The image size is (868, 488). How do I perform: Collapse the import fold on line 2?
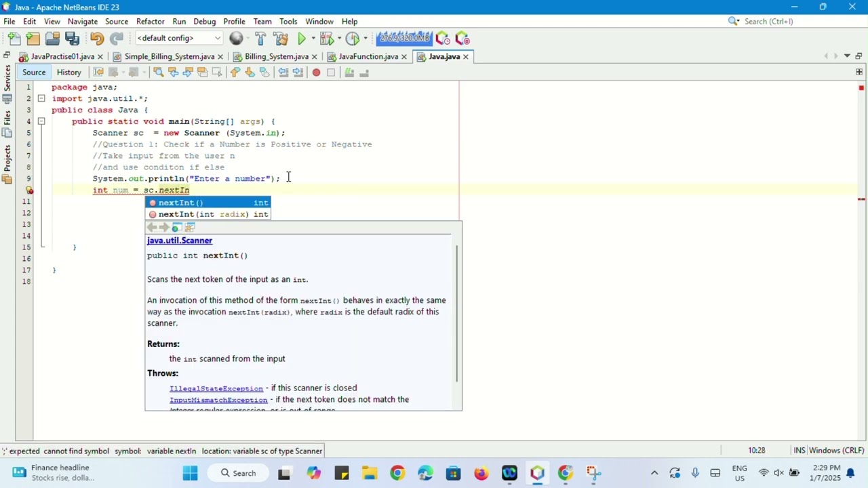(41, 98)
